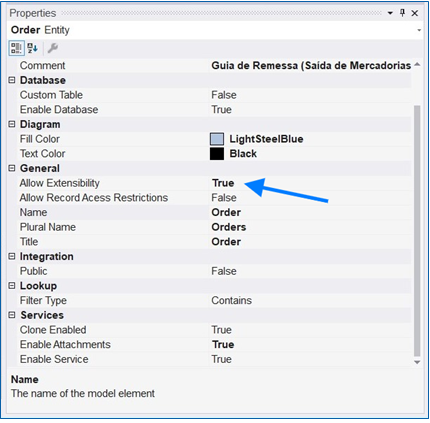Select the Fill Color property label
The image size is (430, 423).
(40, 139)
